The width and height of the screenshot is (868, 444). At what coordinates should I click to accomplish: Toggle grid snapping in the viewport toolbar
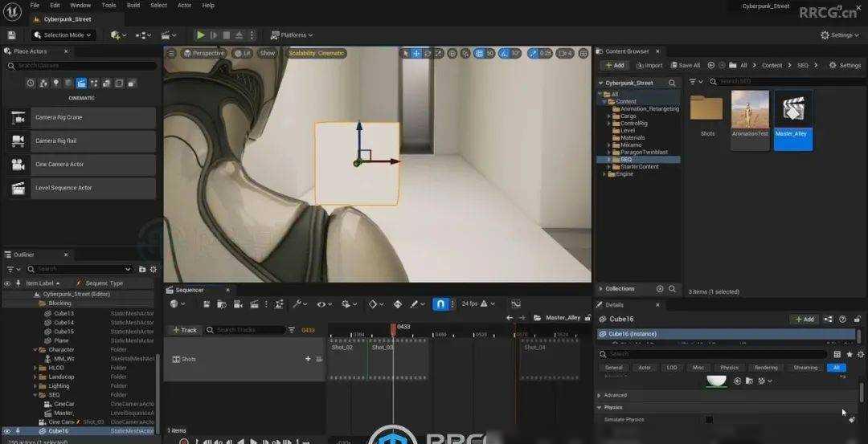(479, 53)
